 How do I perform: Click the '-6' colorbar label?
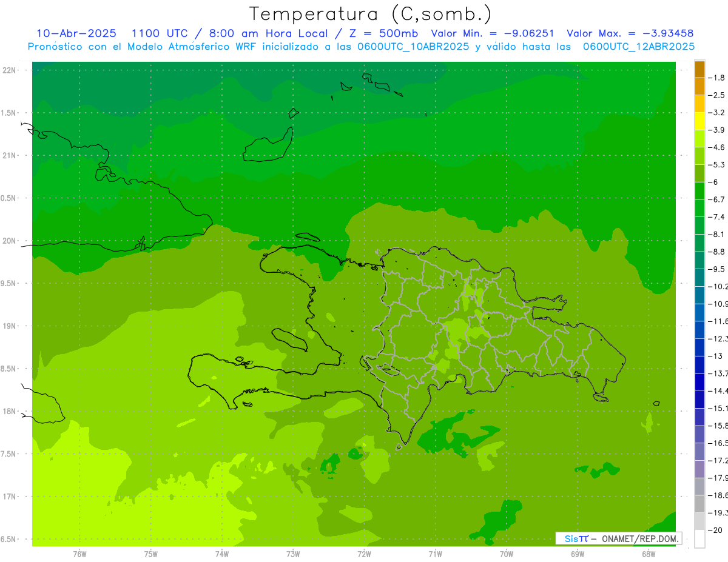click(715, 182)
